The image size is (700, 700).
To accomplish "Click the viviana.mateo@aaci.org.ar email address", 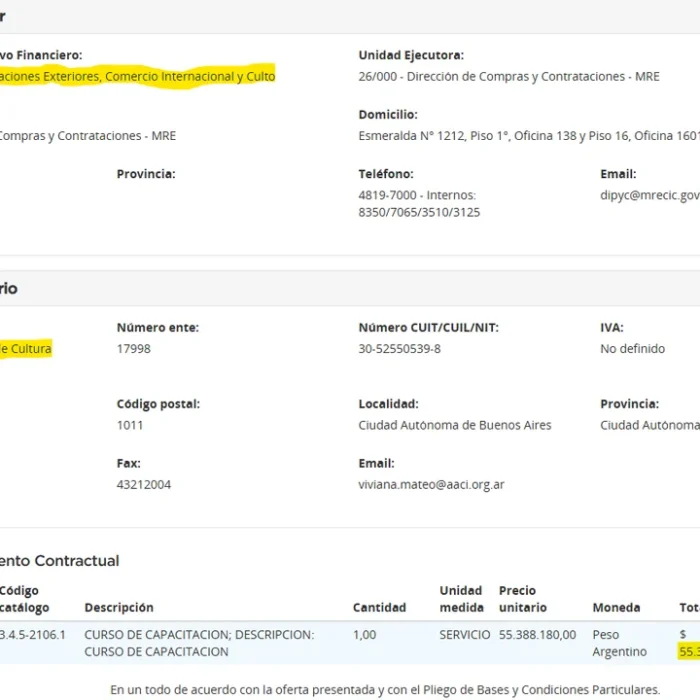I will pyautogui.click(x=431, y=485).
